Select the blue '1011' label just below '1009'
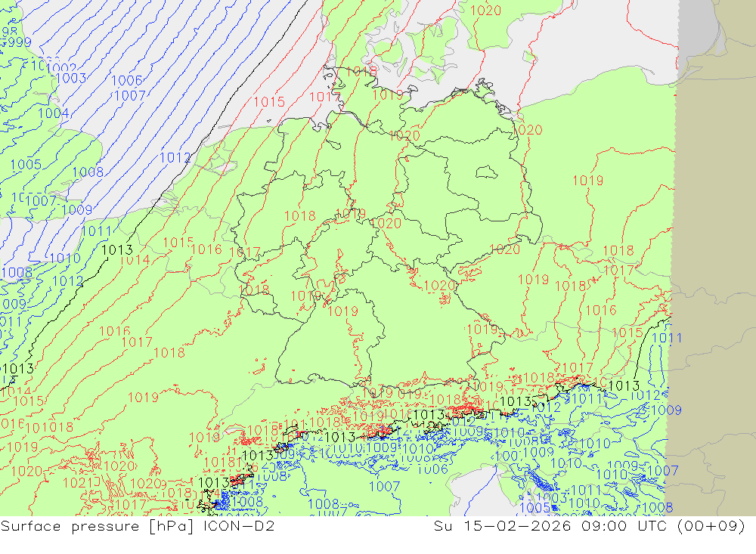 (97, 231)
